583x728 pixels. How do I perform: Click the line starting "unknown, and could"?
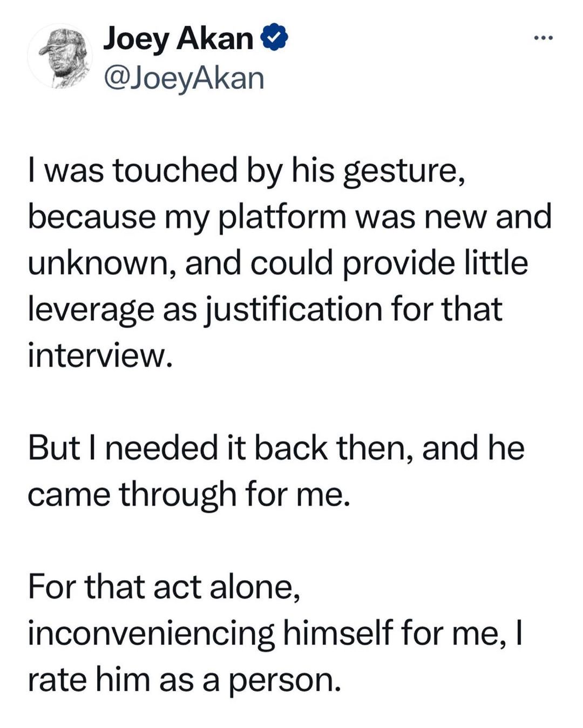[277, 263]
